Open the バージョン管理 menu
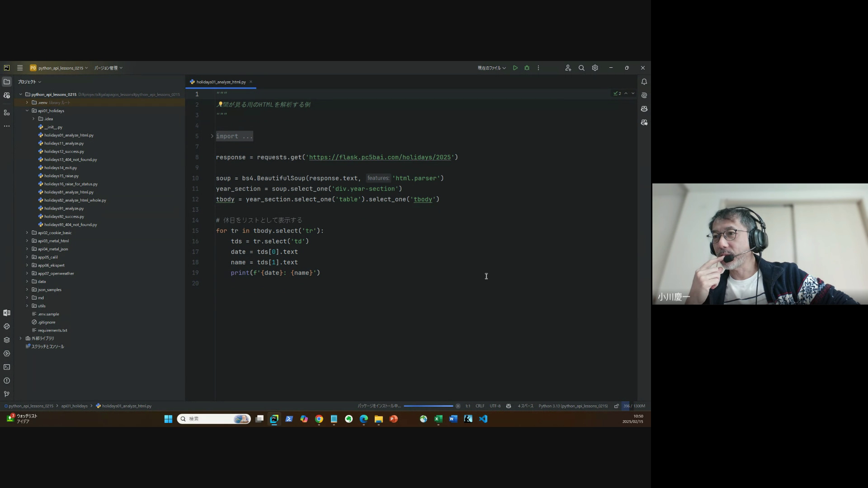Screen dimensions: 868x488 click(x=108, y=68)
